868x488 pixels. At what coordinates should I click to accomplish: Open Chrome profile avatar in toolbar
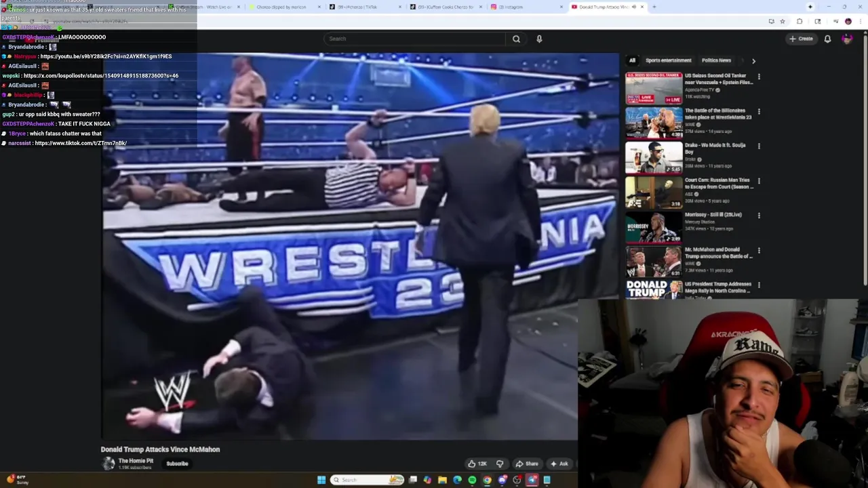click(848, 22)
